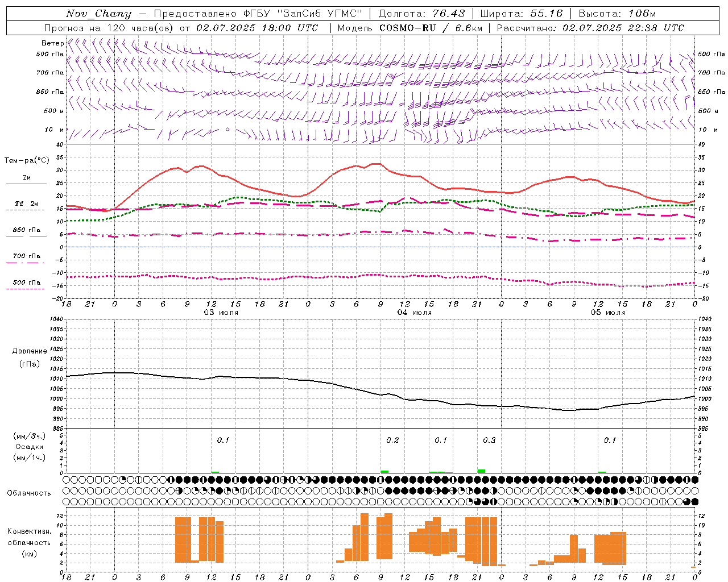The width and height of the screenshot is (728, 582).
Task: Select the 'Широта: 55.16' latitude value
Action: pyautogui.click(x=522, y=14)
